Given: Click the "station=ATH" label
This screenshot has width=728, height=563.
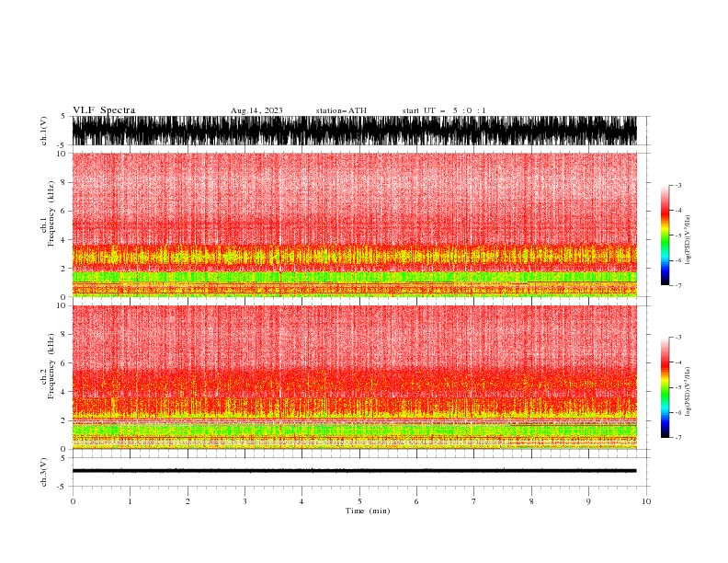Looking at the screenshot, I should pos(341,110).
